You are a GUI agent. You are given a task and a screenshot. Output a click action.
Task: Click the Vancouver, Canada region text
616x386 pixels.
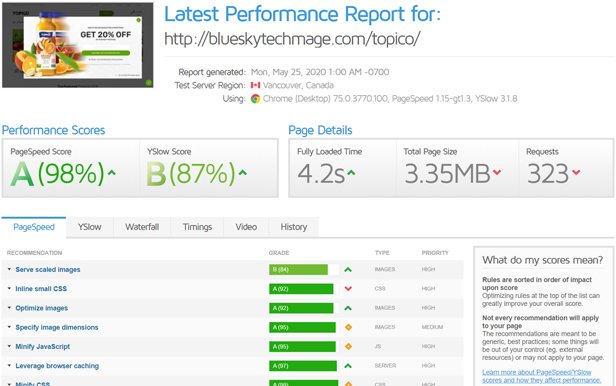click(298, 85)
